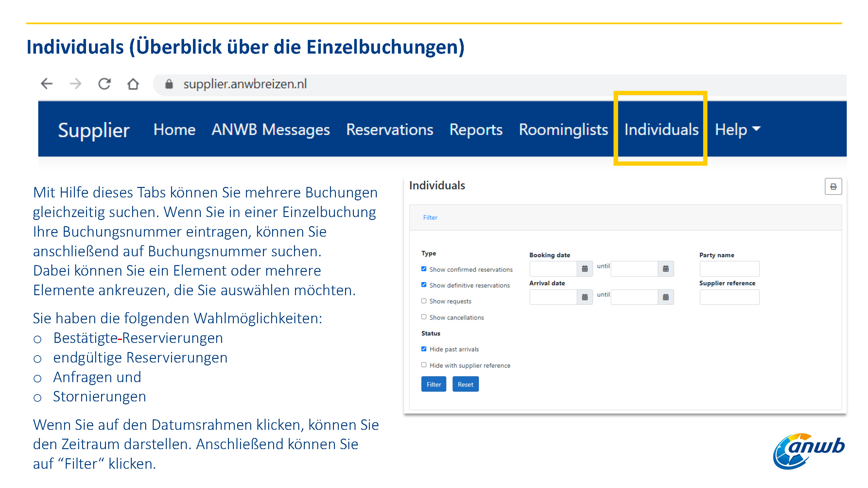Click the 'Status' section label
Image resolution: width=868 pixels, height=488 pixels.
431,333
